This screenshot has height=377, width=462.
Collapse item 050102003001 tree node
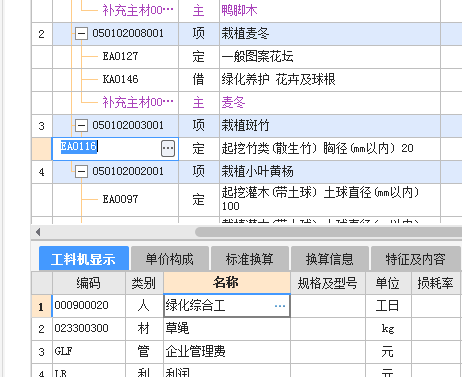coord(81,126)
